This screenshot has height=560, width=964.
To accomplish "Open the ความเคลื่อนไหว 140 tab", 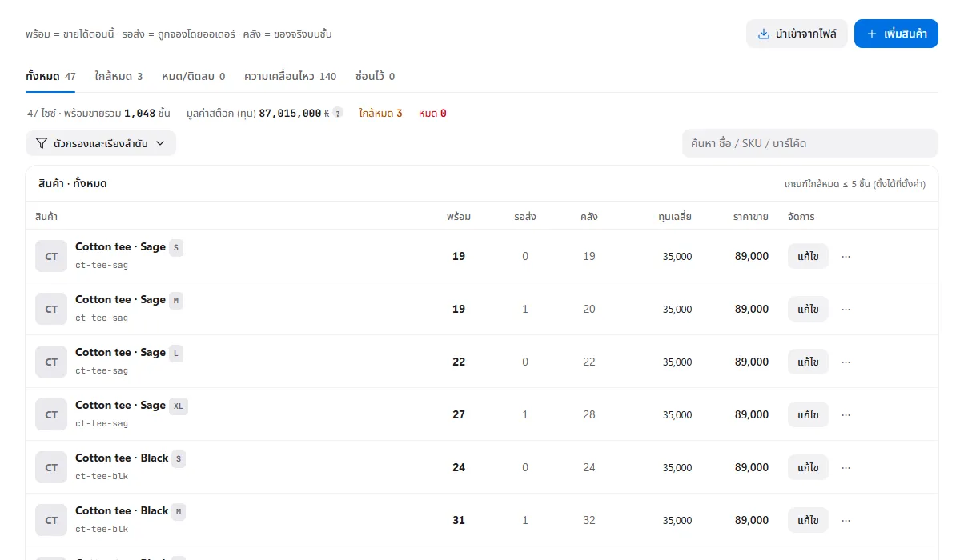I will (290, 77).
